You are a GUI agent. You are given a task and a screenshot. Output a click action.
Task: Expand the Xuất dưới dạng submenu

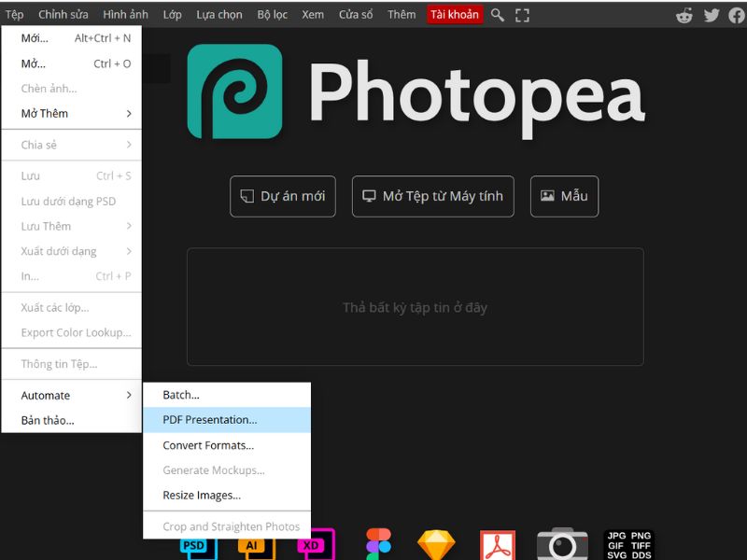tap(72, 251)
